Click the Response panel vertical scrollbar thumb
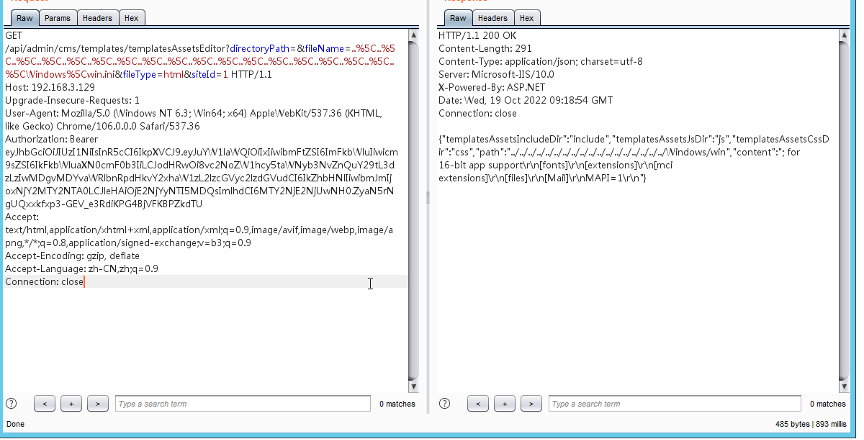Viewport: 864px width, 440px height. coord(844,209)
